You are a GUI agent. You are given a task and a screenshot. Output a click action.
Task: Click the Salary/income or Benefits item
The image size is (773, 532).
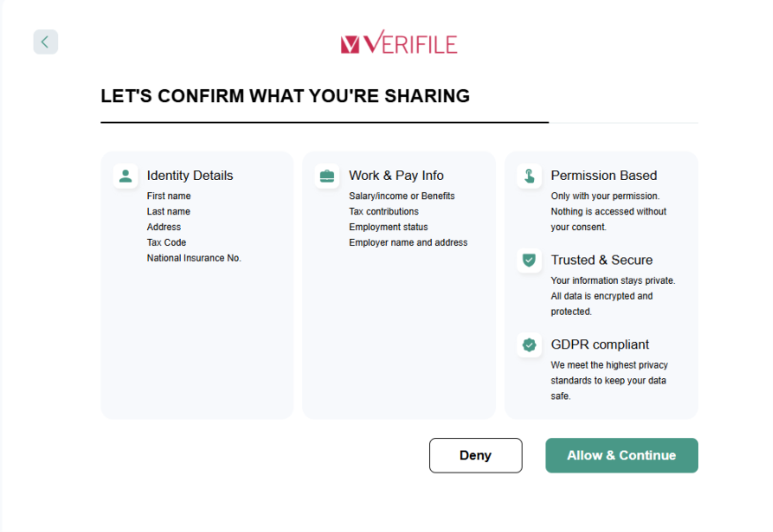(401, 196)
